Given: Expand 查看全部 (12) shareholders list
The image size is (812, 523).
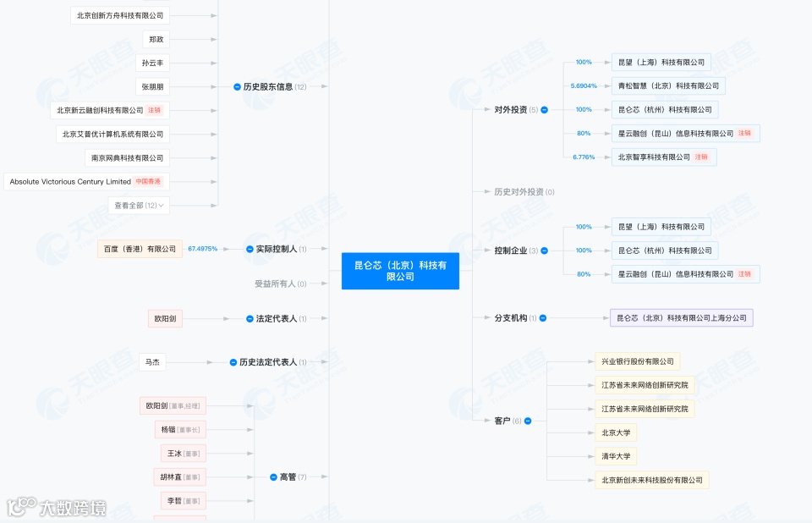Looking at the screenshot, I should 139,206.
